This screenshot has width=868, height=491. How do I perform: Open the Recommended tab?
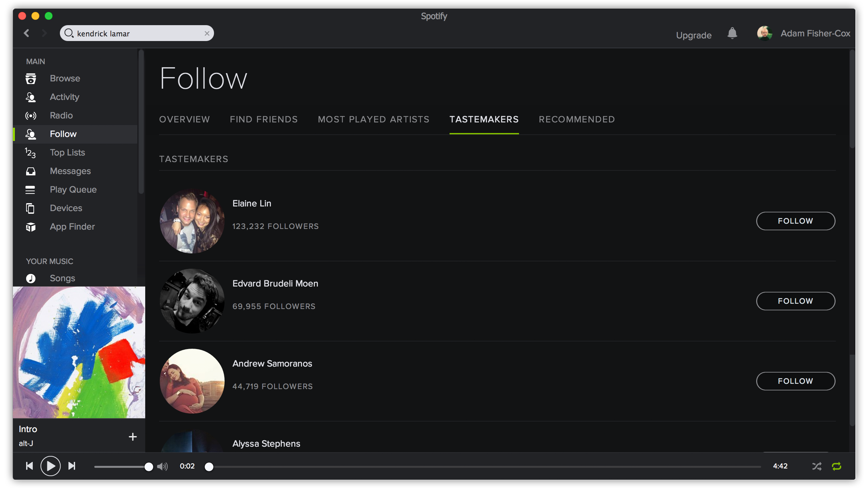577,119
